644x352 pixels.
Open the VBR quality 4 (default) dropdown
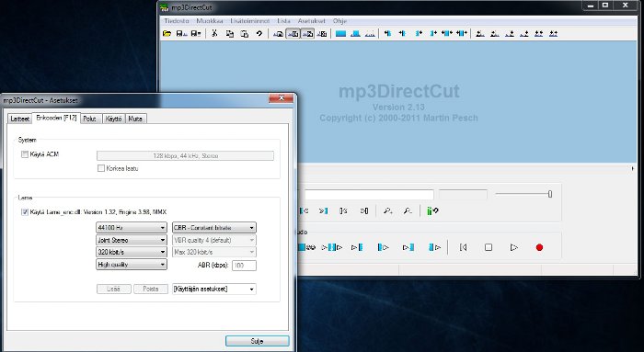(214, 240)
